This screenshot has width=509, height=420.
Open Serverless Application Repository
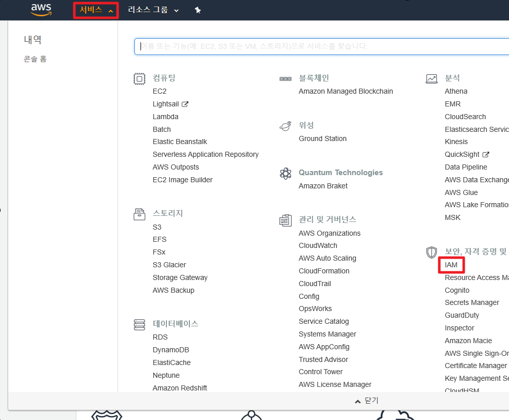tap(206, 154)
